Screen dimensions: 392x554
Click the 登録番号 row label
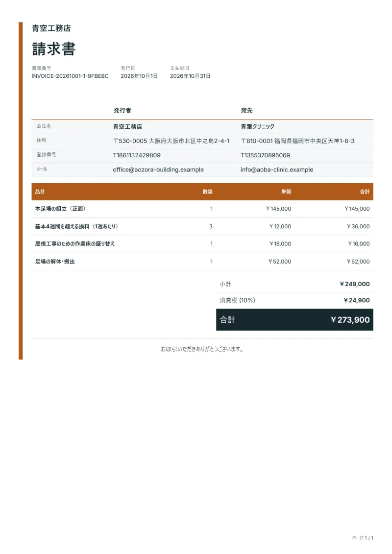(x=46, y=155)
